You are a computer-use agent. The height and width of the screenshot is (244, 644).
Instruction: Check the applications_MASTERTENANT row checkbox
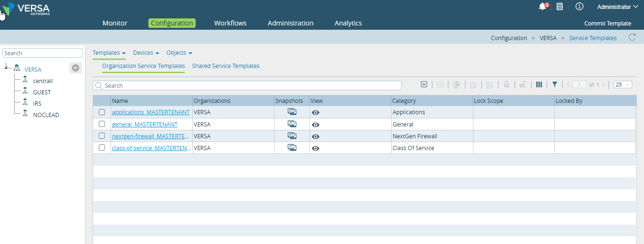click(x=102, y=112)
